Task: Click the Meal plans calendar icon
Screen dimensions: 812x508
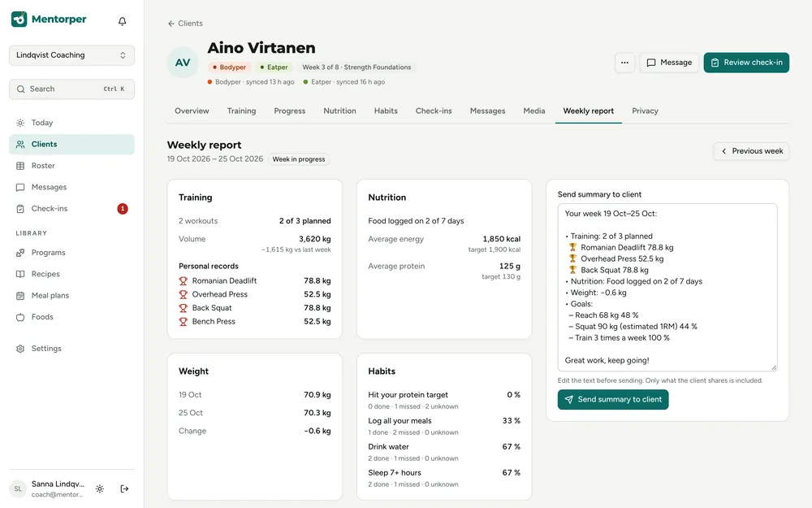Action: [x=20, y=296]
